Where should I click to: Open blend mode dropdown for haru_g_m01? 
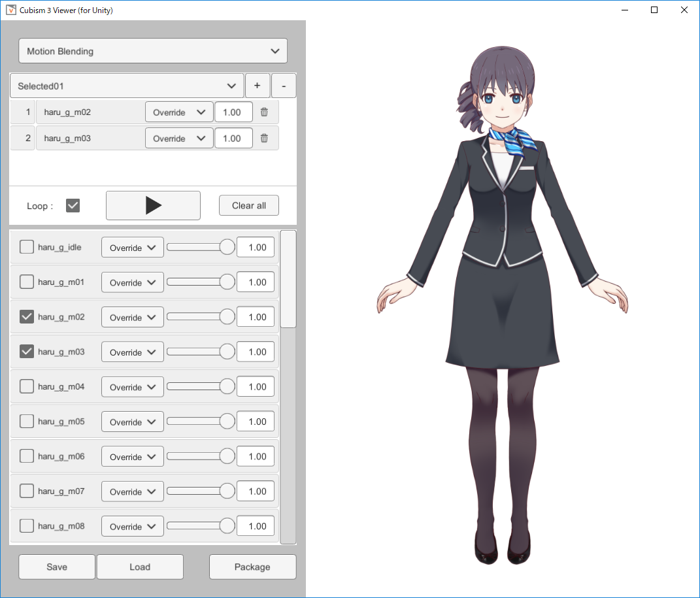click(x=133, y=282)
